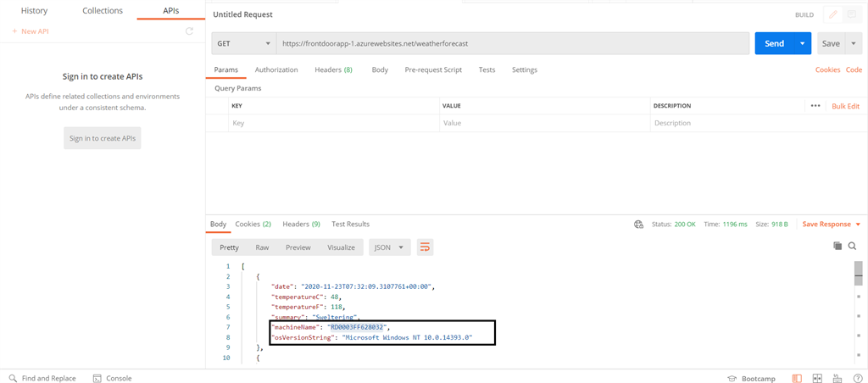Open the request Settings tab
The image size is (868, 383).
click(524, 69)
